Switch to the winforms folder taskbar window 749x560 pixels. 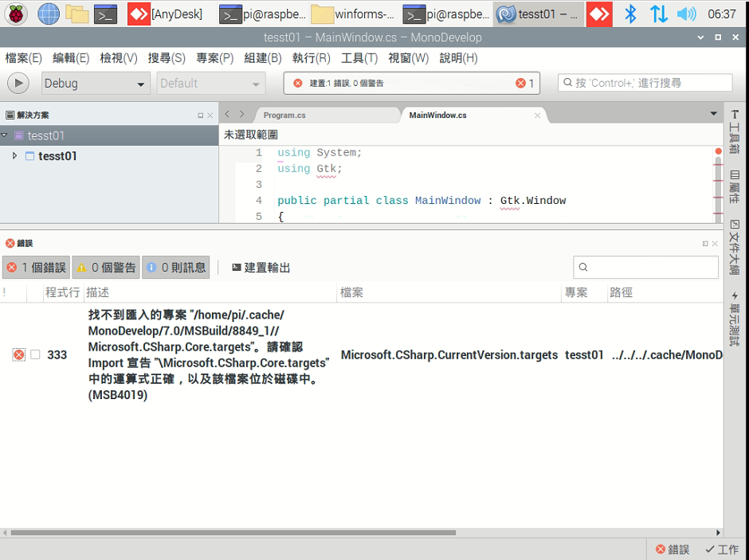pyautogui.click(x=353, y=14)
